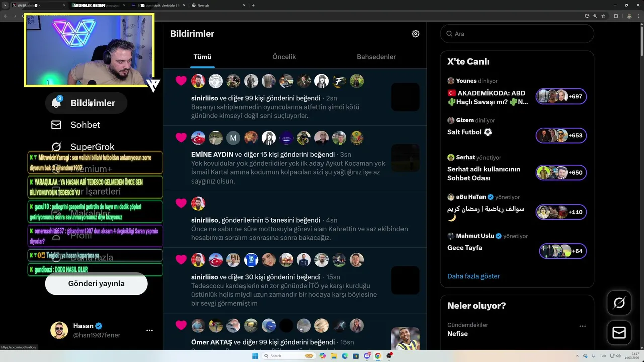Open File Explorer in the taskbar
Image resolution: width=644 pixels, height=362 pixels.
[x=334, y=356]
